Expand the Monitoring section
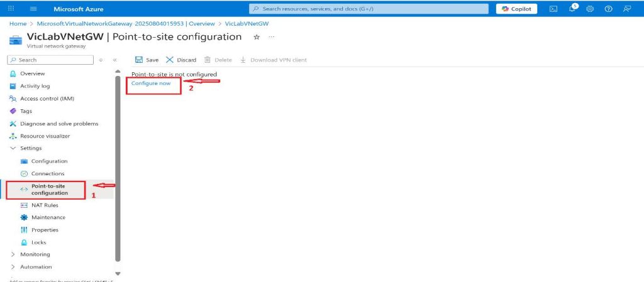 13,254
